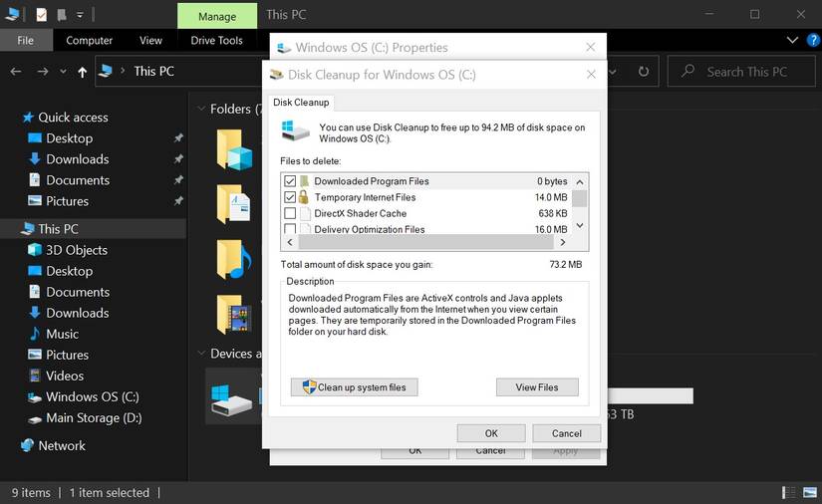Select the DirectX Shader Cache row text
822x504 pixels.
point(360,213)
